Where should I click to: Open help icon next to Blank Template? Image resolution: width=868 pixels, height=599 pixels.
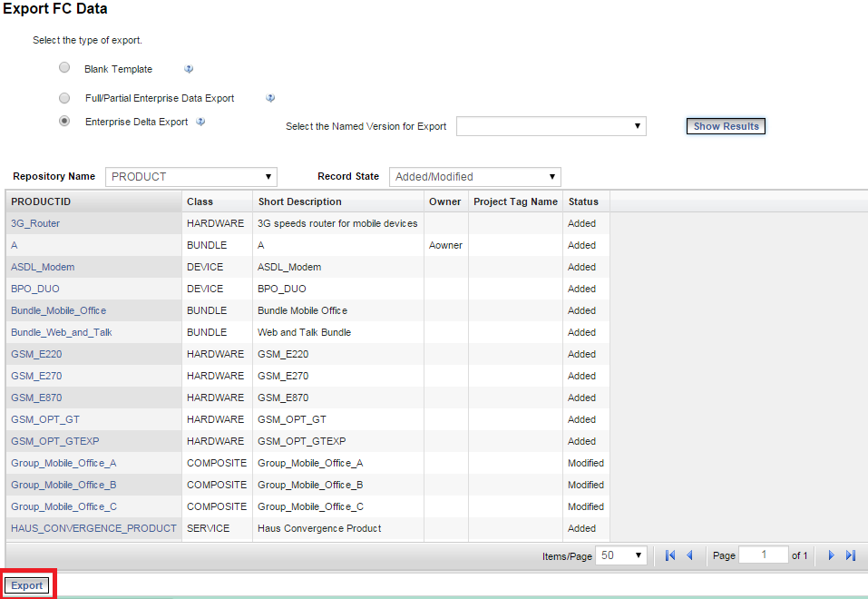coord(189,69)
